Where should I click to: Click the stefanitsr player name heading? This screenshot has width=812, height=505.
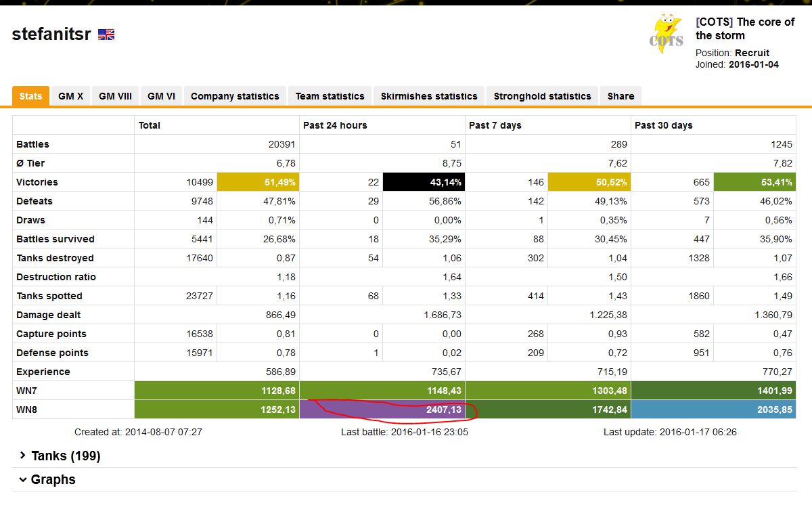[x=51, y=35]
